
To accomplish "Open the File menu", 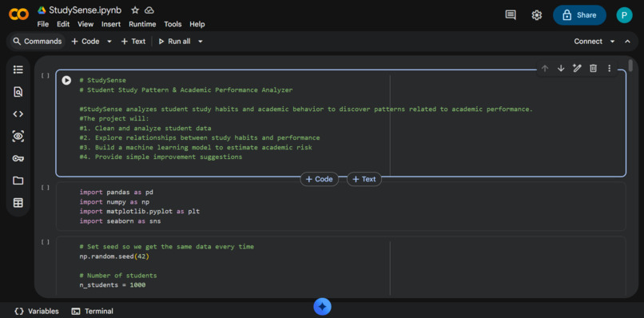I will (42, 24).
